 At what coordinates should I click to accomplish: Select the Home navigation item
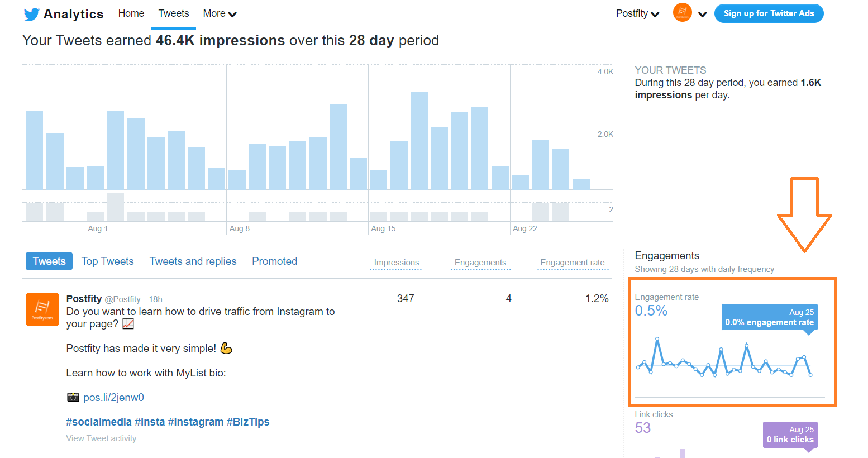pyautogui.click(x=131, y=13)
